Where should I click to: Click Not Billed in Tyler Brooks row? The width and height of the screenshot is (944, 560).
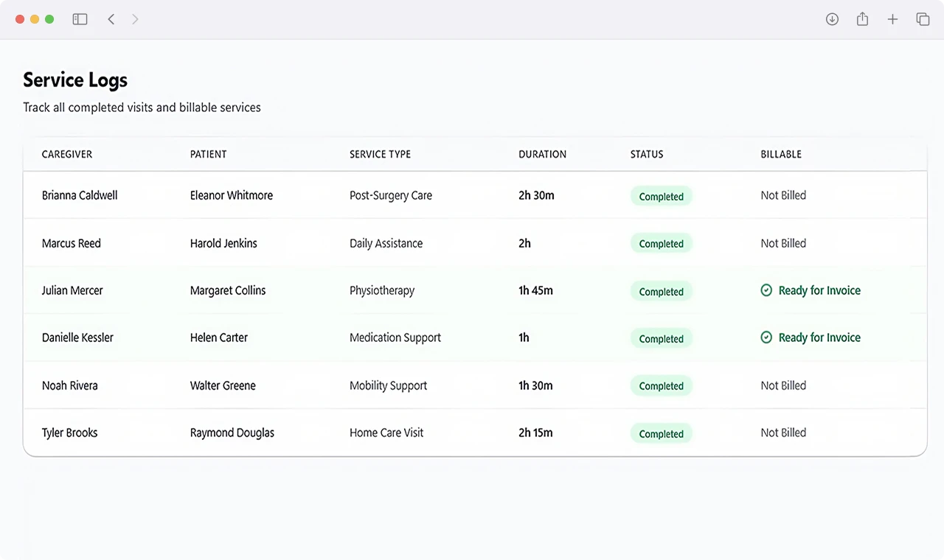(x=783, y=433)
